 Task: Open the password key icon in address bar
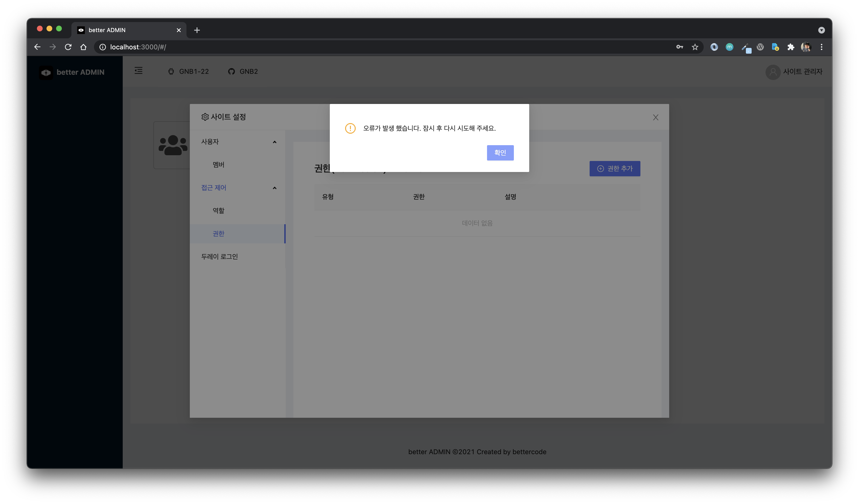(x=679, y=47)
